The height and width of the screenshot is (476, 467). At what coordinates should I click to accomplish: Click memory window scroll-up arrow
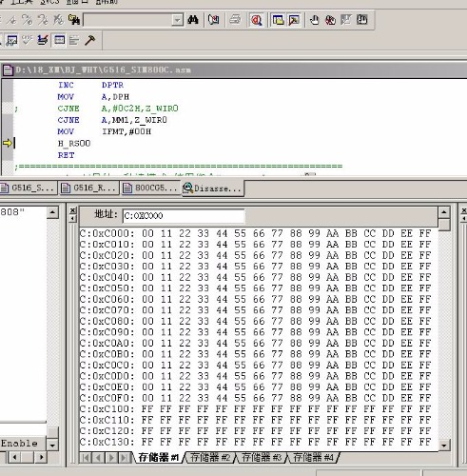[444, 212]
